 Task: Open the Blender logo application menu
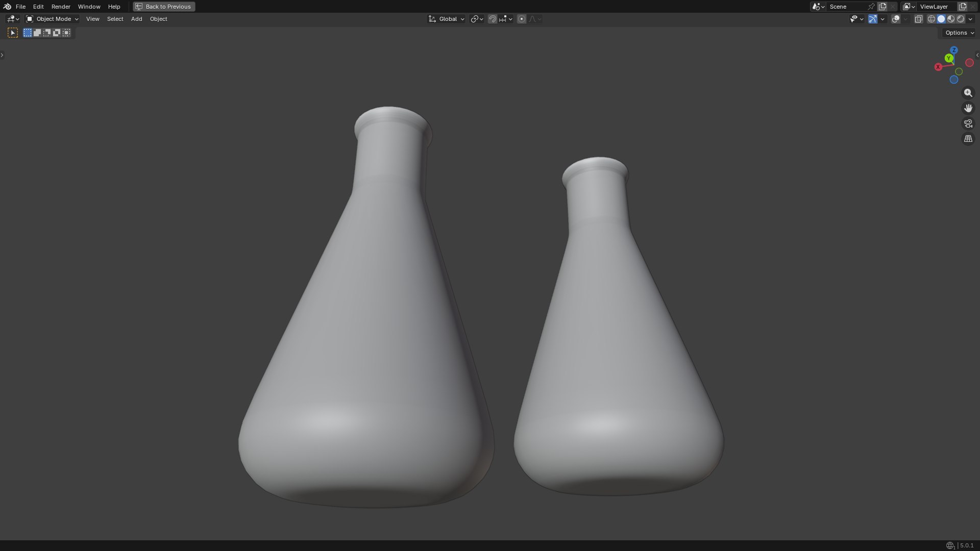tap(7, 7)
